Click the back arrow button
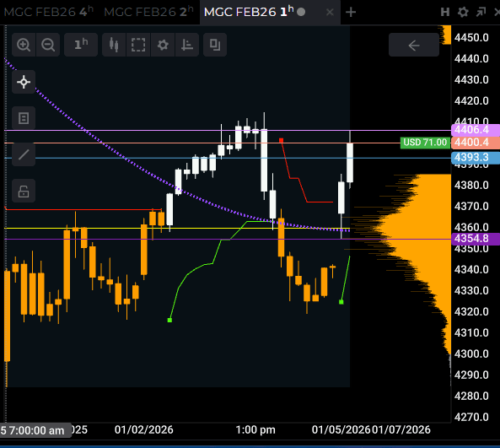500x448 pixels. 414,45
